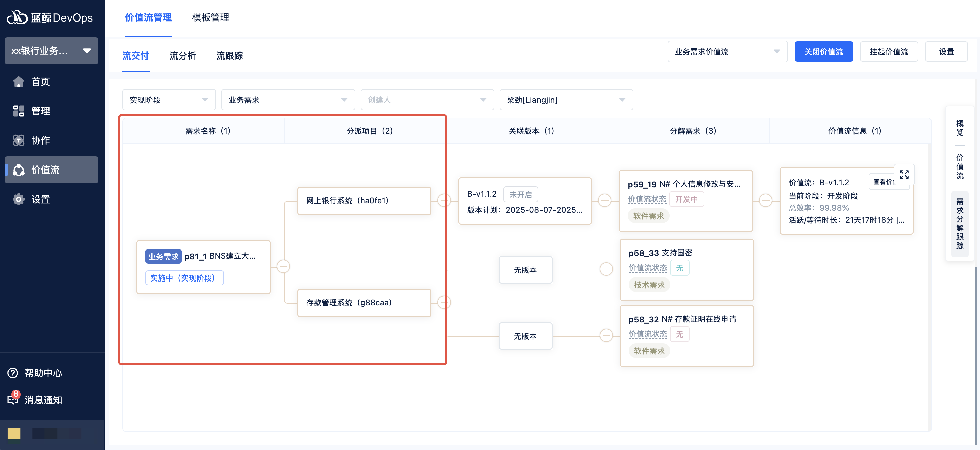Switch to the 流分析 tab
The width and height of the screenshot is (980, 450).
click(183, 56)
